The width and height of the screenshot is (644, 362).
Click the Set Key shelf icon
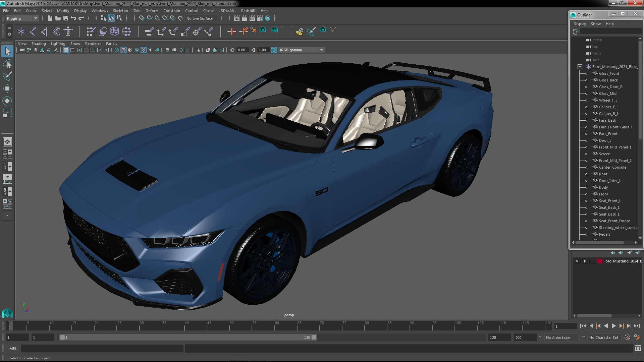(231, 32)
